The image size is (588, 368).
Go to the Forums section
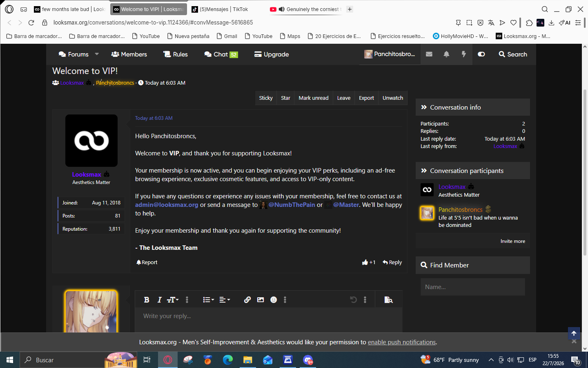(73, 54)
